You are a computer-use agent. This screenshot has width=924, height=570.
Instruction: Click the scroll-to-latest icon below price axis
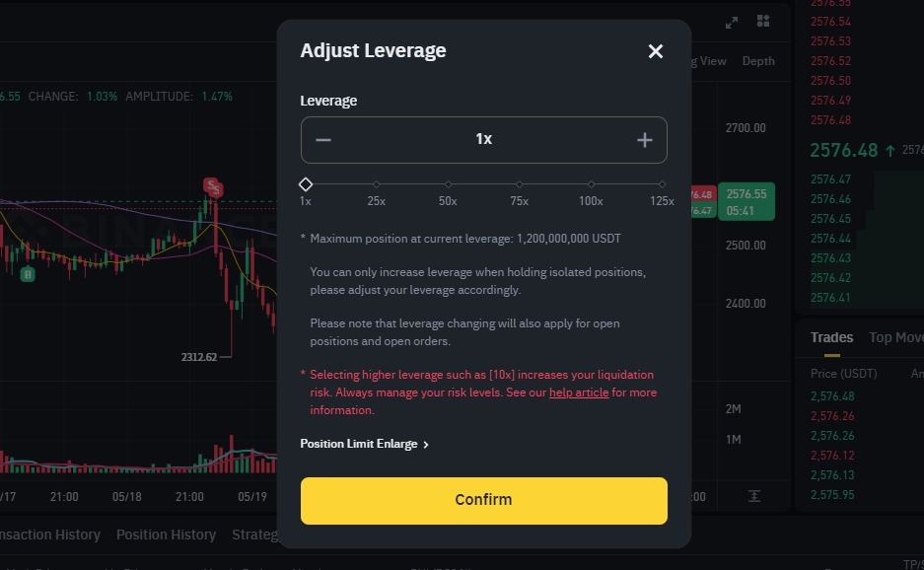pos(754,496)
